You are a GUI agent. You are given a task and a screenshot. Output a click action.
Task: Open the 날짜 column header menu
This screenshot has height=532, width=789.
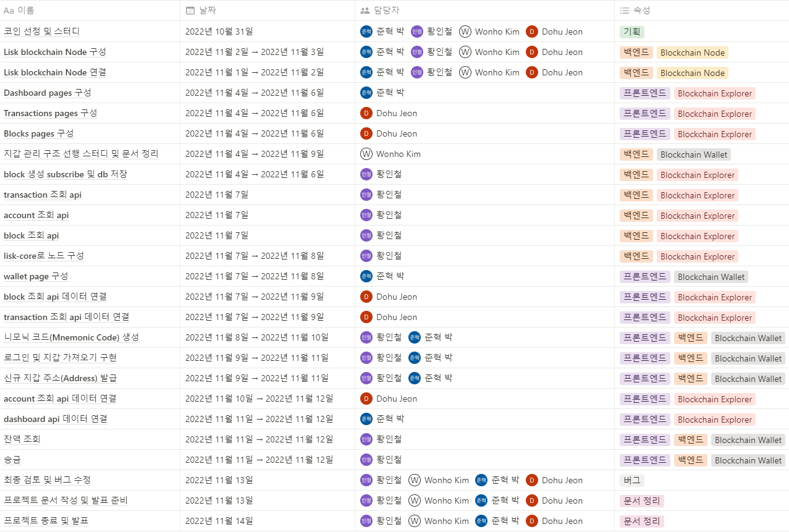268,11
